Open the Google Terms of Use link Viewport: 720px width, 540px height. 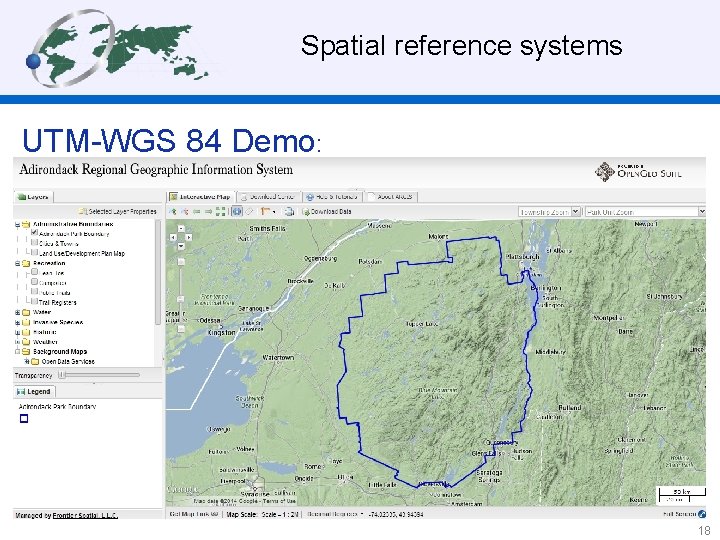[280, 501]
